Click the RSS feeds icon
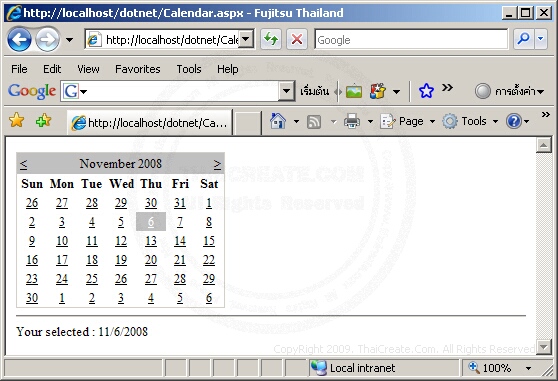 (314, 122)
